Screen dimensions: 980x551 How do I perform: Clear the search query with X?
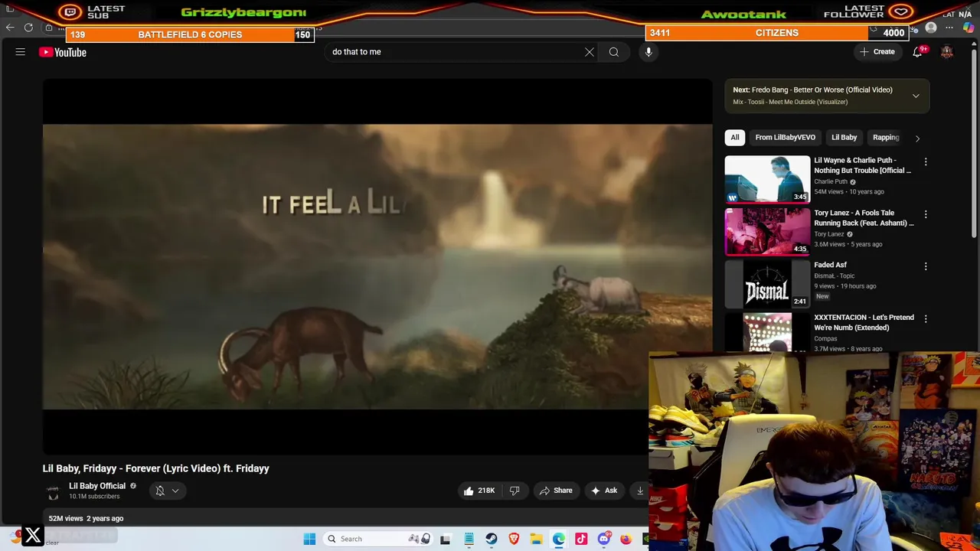590,52
